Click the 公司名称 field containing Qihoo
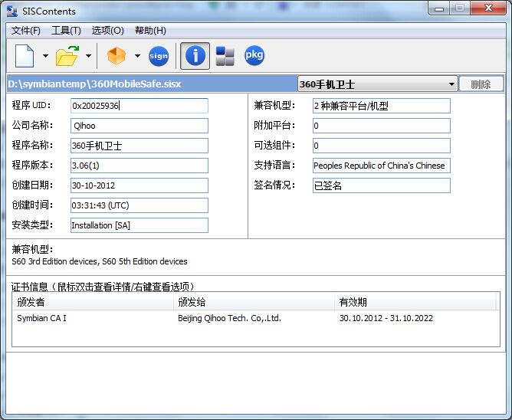The height and width of the screenshot is (420, 512). point(139,126)
